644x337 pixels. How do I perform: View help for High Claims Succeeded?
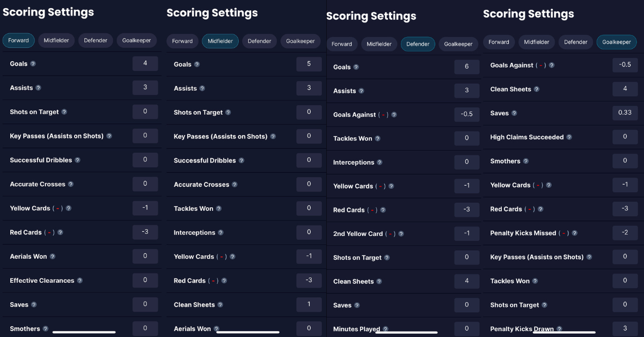tap(568, 137)
